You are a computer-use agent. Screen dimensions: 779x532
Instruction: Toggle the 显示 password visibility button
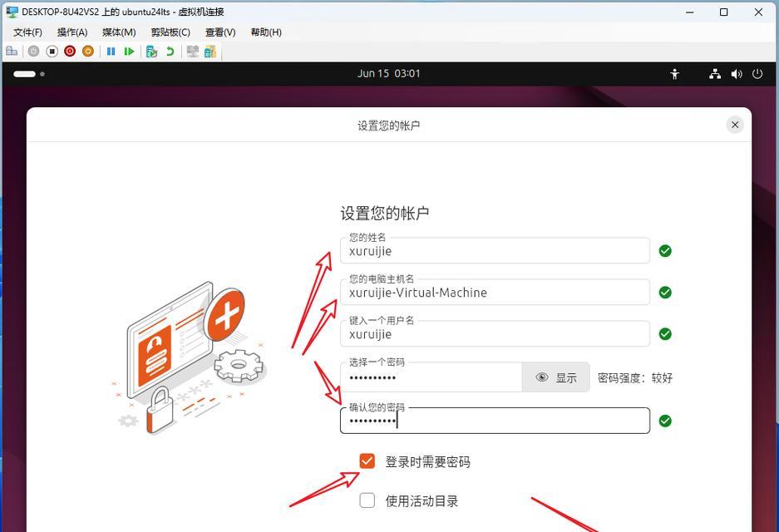556,377
